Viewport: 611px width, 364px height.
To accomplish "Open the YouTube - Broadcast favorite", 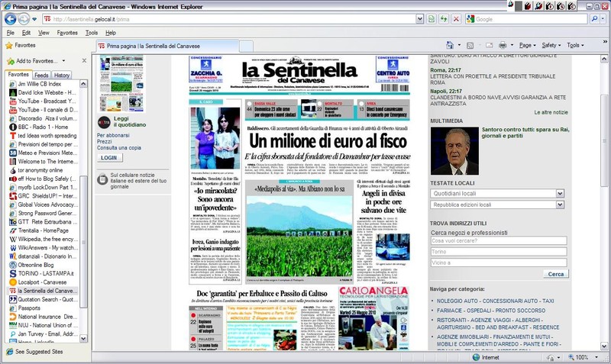I will click(x=44, y=101).
